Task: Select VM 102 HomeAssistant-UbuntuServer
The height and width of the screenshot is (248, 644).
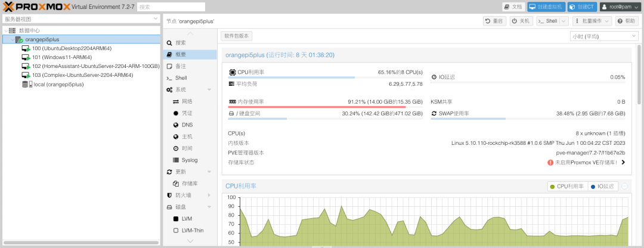Action: 95,66
